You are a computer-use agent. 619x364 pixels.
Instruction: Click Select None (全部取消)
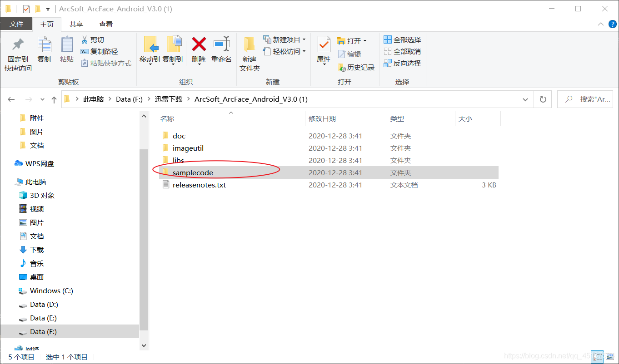coord(403,52)
